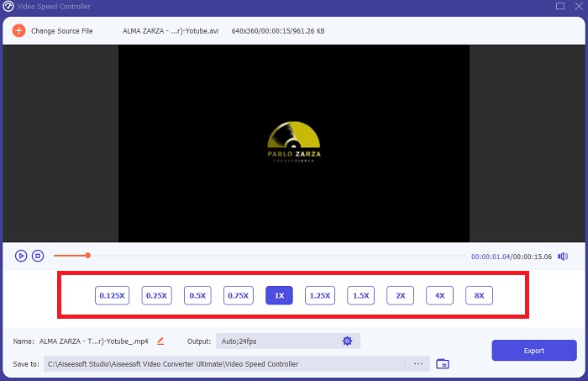Mute audio using the speaker icon
The width and height of the screenshot is (588, 381).
tap(562, 256)
